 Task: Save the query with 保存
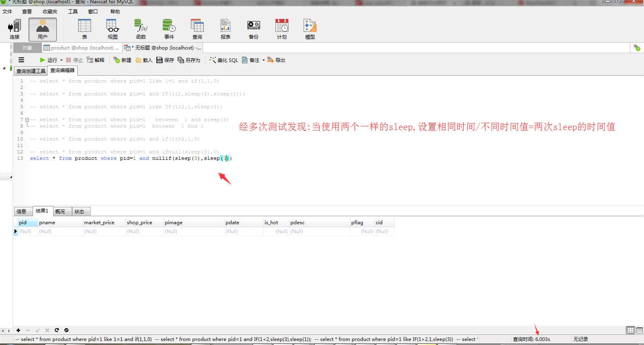click(165, 60)
